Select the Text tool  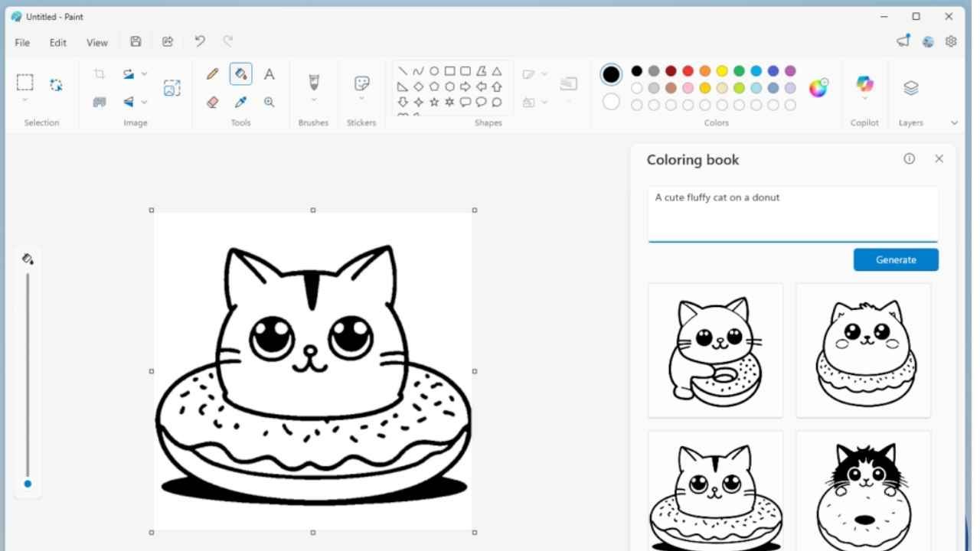pyautogui.click(x=269, y=73)
